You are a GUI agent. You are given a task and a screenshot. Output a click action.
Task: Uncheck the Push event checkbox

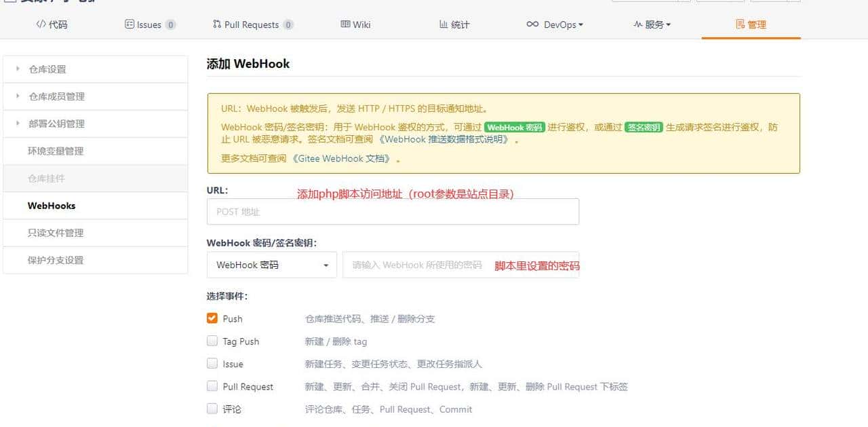click(x=212, y=318)
